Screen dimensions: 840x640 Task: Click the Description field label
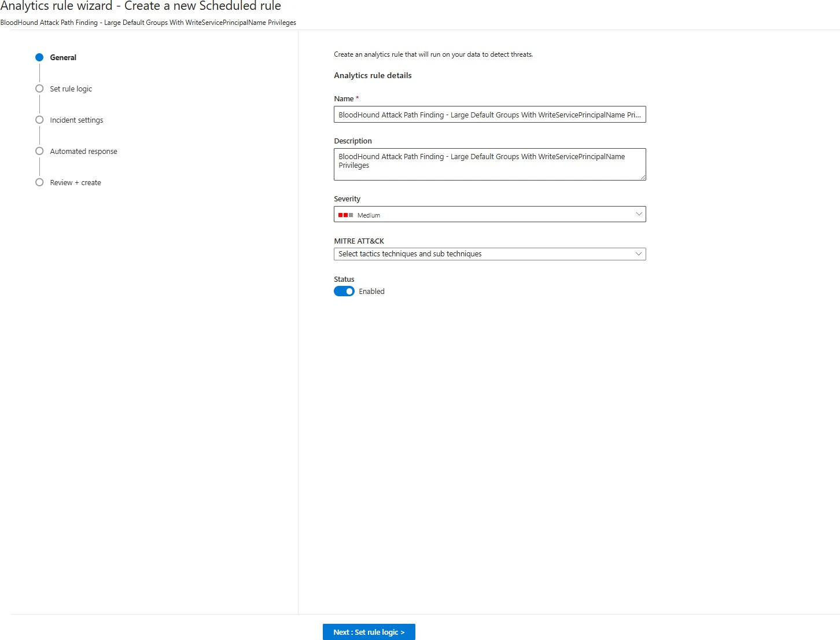tap(353, 141)
